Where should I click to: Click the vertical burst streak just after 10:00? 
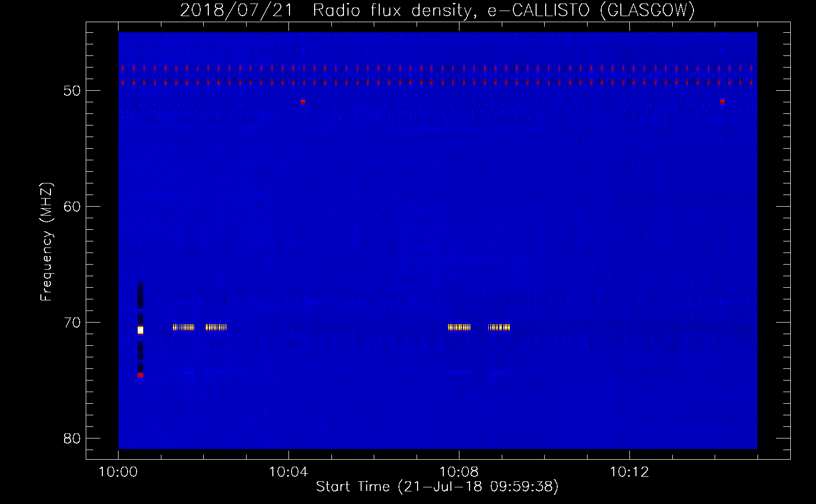140,330
